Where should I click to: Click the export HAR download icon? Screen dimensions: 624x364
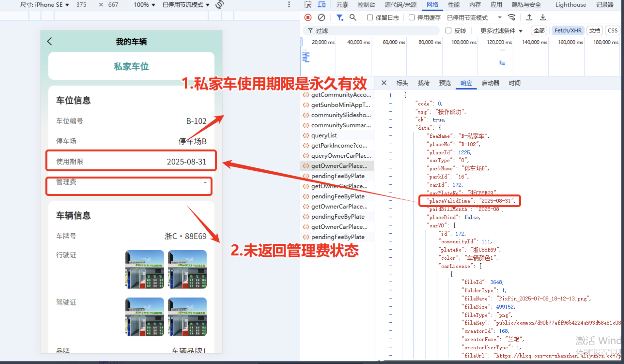coord(543,18)
